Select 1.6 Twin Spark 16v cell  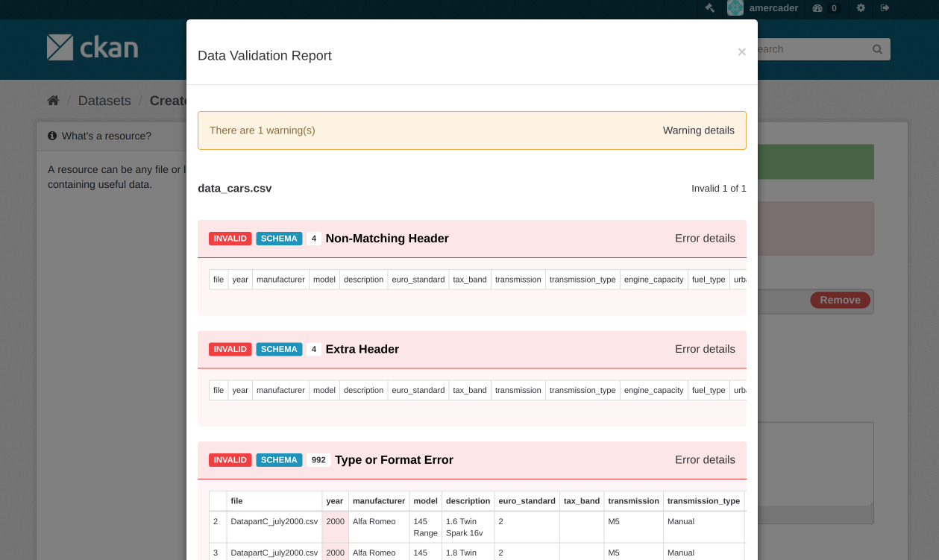point(468,527)
